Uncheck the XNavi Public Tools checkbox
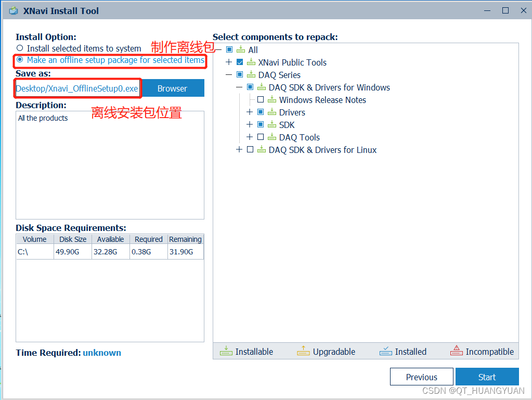 (240, 62)
